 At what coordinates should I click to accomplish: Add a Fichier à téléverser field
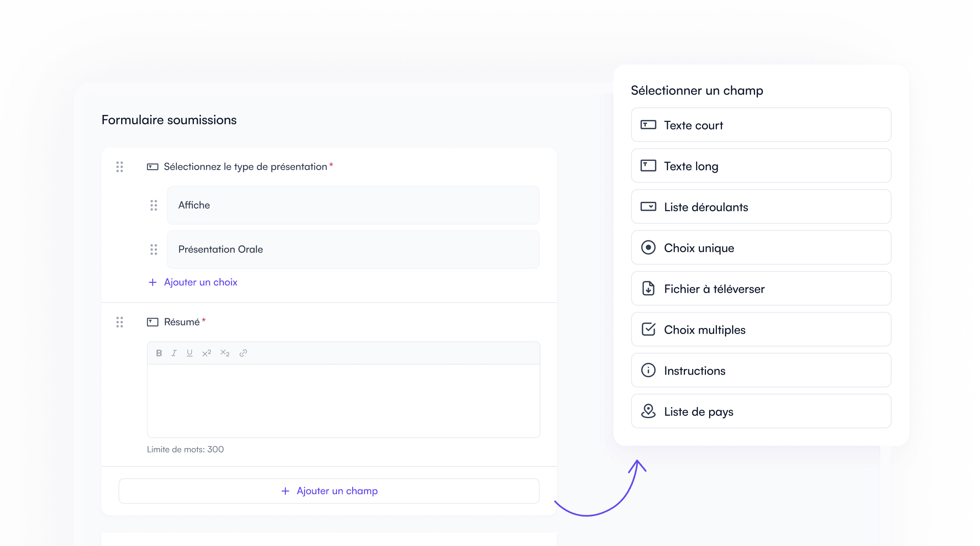[761, 289]
